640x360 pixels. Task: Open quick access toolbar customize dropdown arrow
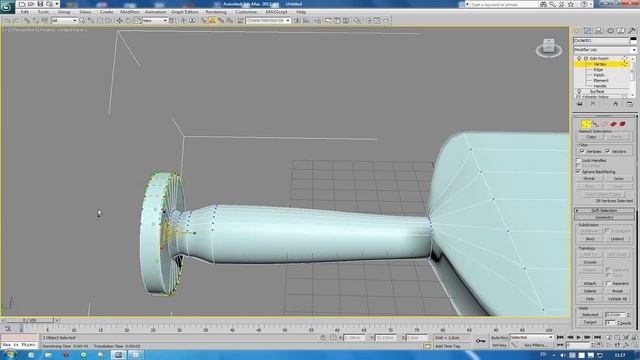pos(57,4)
